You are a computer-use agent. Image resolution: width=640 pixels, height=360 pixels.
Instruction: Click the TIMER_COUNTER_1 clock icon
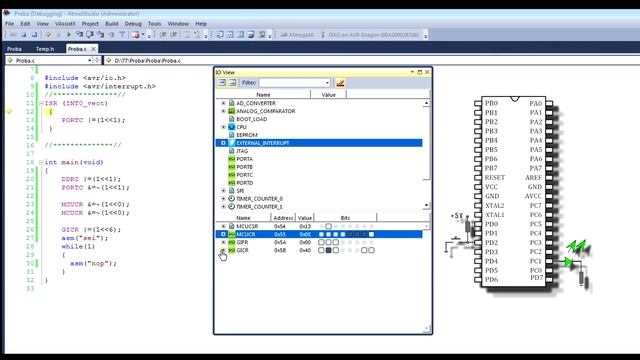(x=231, y=207)
